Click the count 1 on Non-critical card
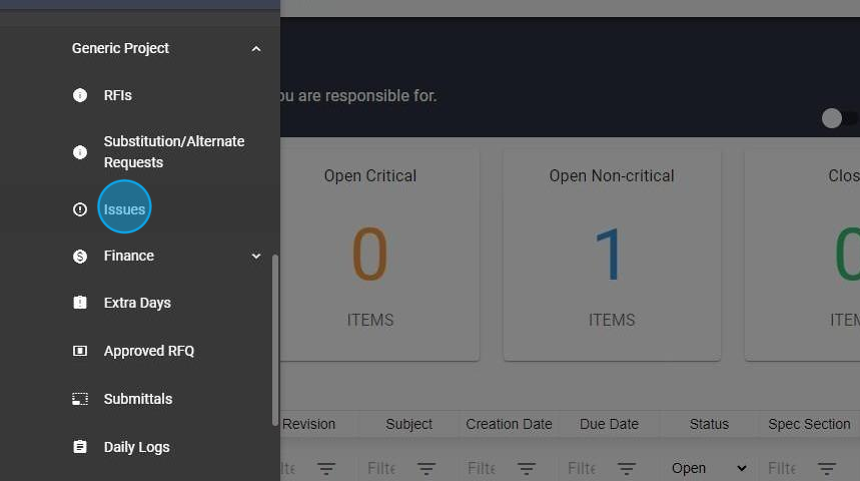The height and width of the screenshot is (481, 860). click(608, 254)
